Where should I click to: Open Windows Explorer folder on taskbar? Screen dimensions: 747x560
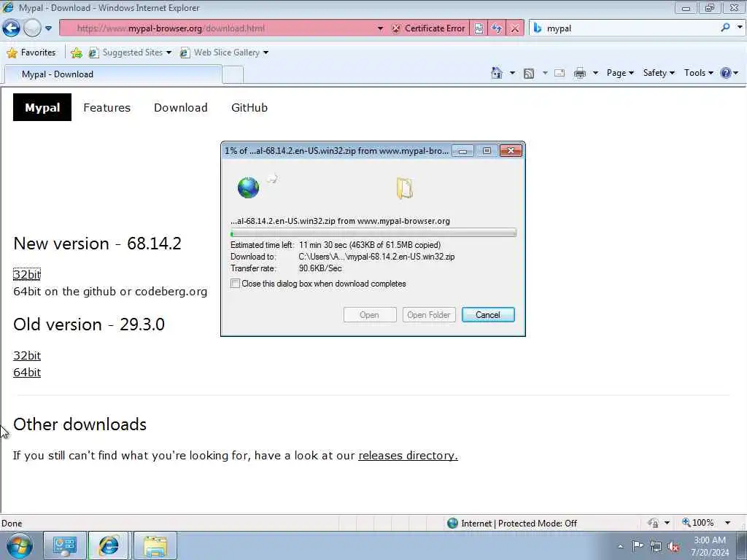155,545
